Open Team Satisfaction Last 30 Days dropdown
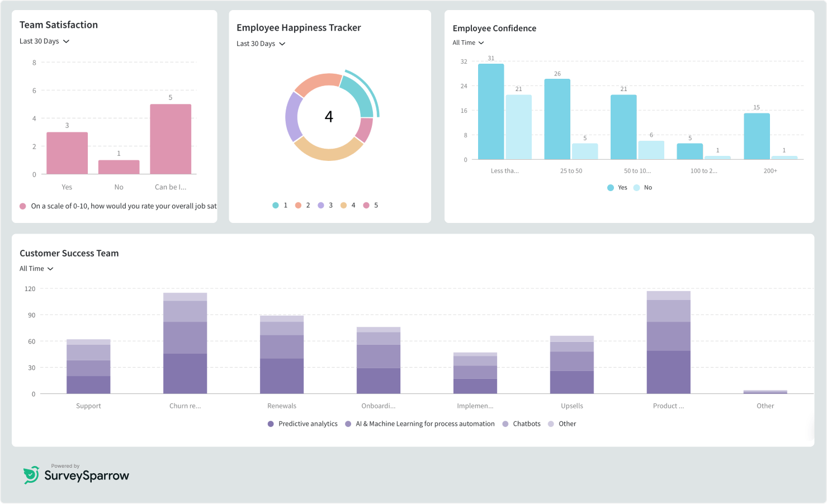 coord(44,41)
